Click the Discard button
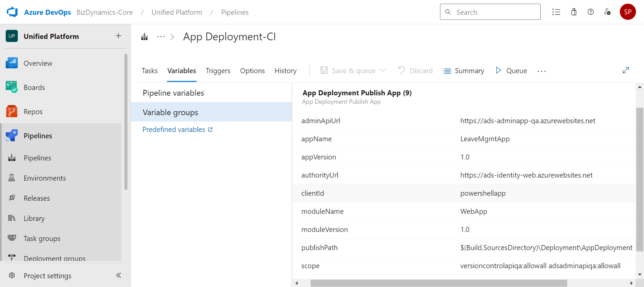Viewport: 644px width, 287px height. coord(415,70)
